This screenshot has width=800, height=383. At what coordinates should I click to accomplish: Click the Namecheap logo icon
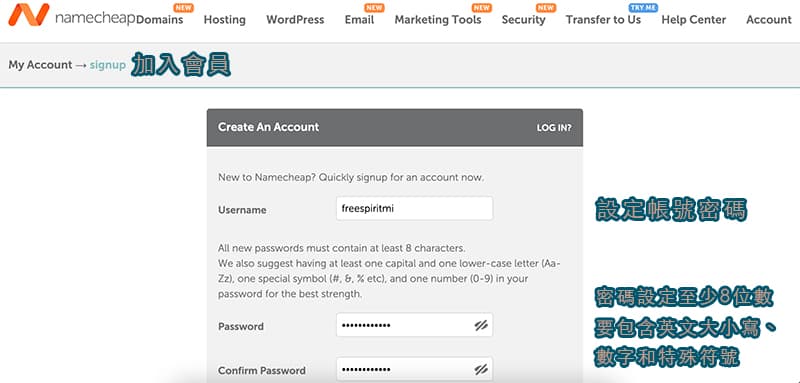coord(29,15)
